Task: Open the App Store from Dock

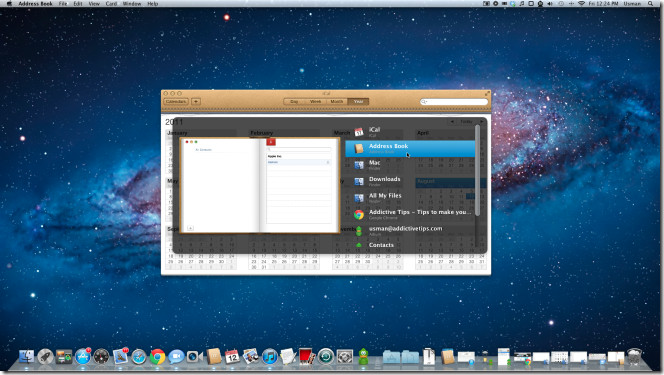Action: 83,357
